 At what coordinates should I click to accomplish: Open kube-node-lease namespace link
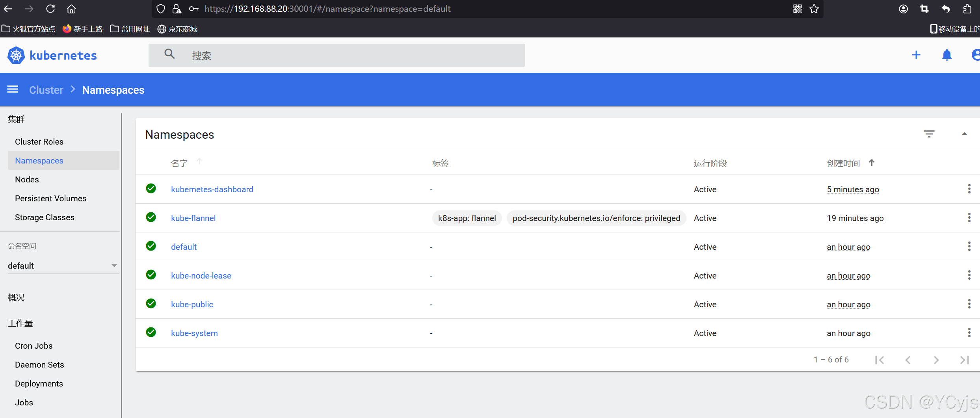201,275
